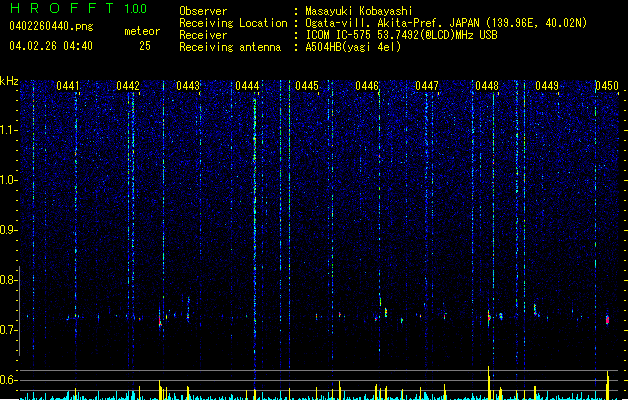Click observer name Masayuki Kobayashi
Viewport: 629px width, 400px height.
click(x=359, y=11)
